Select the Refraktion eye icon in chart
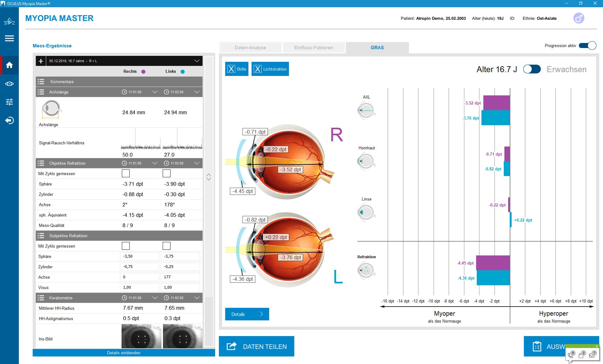 click(x=366, y=270)
